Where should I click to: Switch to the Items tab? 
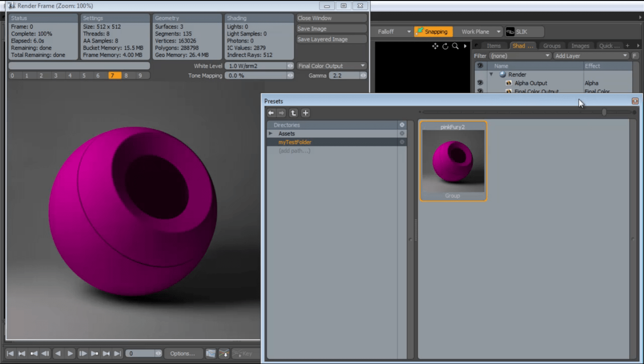(x=493, y=46)
